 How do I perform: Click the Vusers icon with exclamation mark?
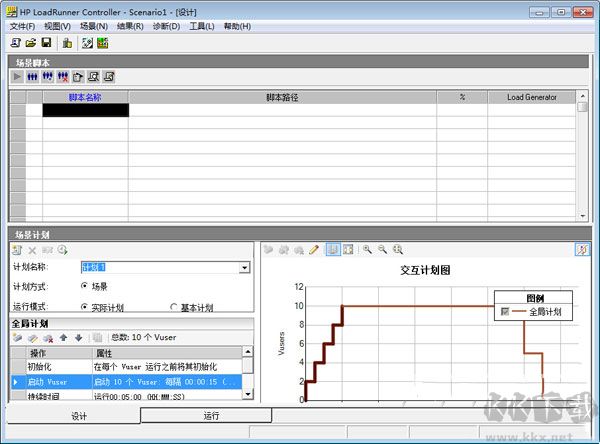coord(47,77)
